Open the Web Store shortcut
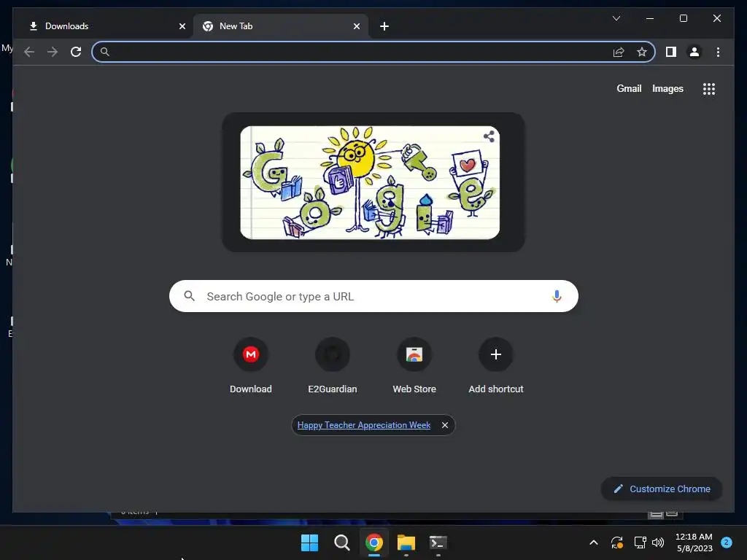 [414, 365]
